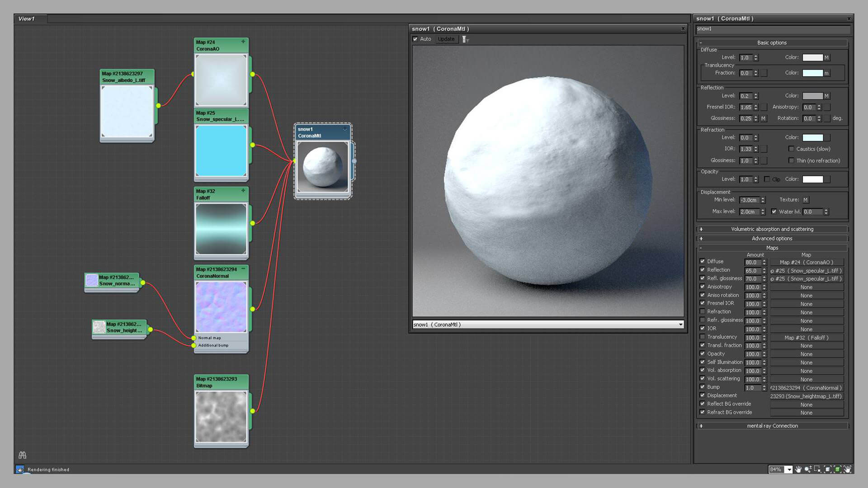Click the m map button beside Translucency color
The image size is (868, 488).
826,73
